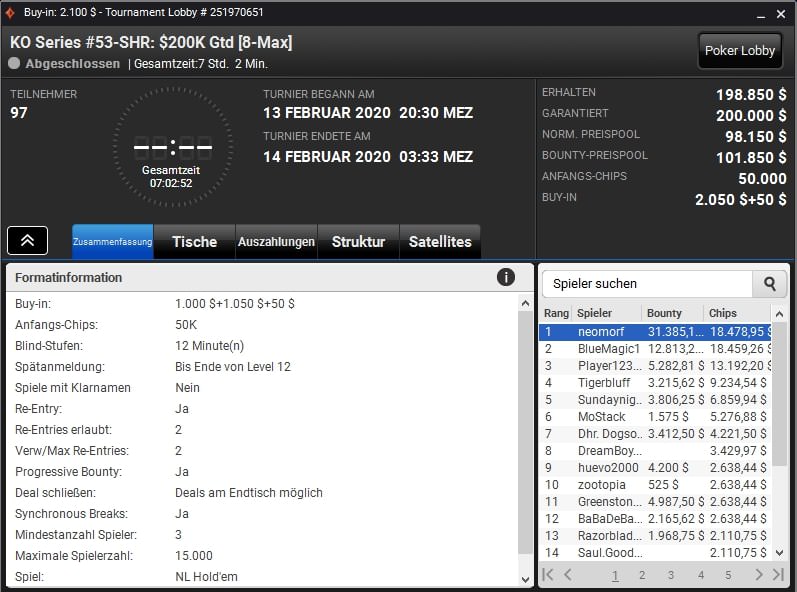The image size is (797, 592).
Task: Click the Spieler suchen search field
Action: (x=646, y=284)
